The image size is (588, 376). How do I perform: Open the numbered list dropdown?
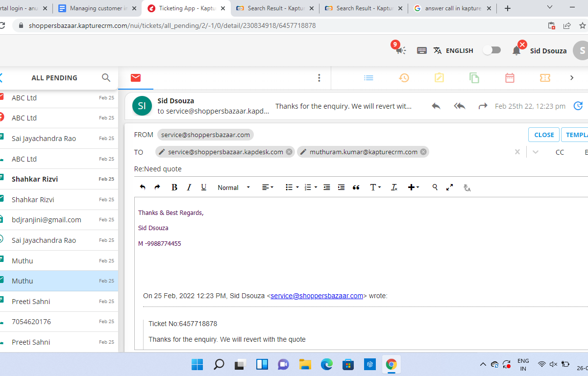[311, 187]
